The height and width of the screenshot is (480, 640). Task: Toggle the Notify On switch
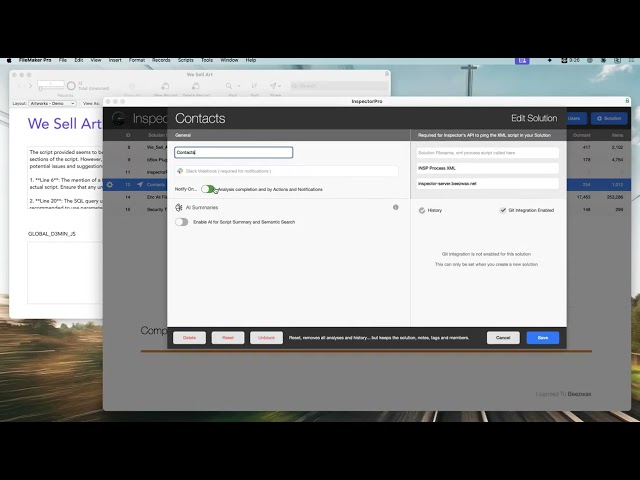[x=208, y=189]
